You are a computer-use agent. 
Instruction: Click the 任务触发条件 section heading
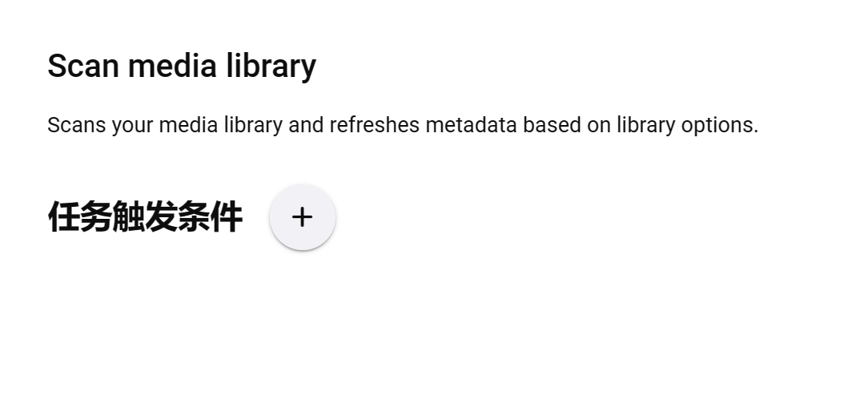(x=145, y=217)
